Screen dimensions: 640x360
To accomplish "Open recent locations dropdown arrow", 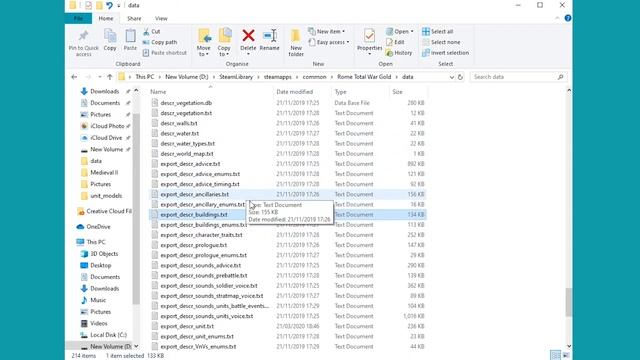I will pyautogui.click(x=100, y=77).
